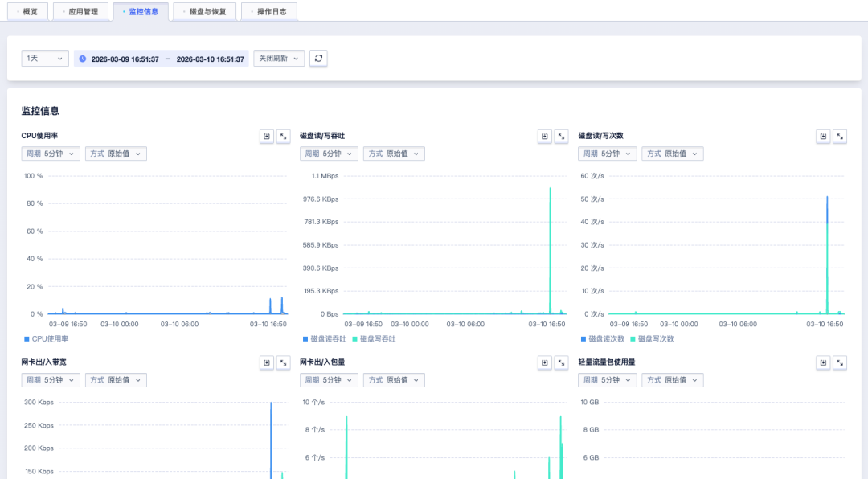
Task: Open 方式 dropdown for 磁盘读/写吞吐
Action: pyautogui.click(x=394, y=154)
